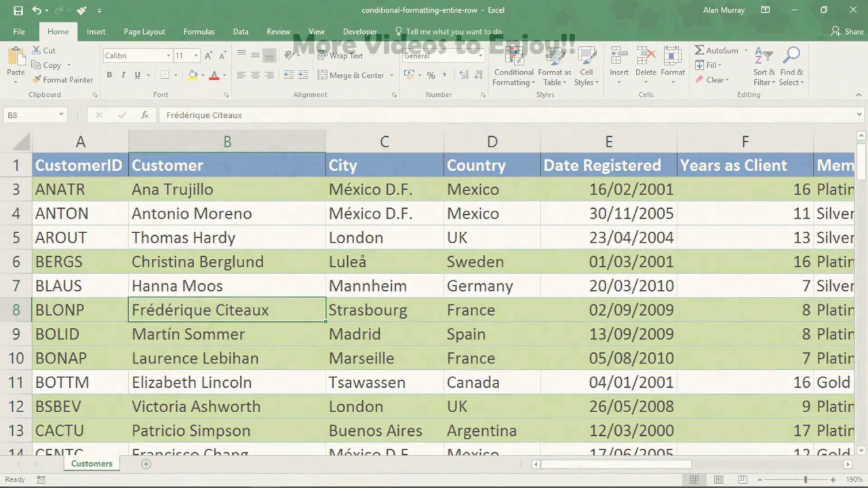The image size is (868, 488).
Task: Open Conditional Formatting options
Action: coord(513,66)
